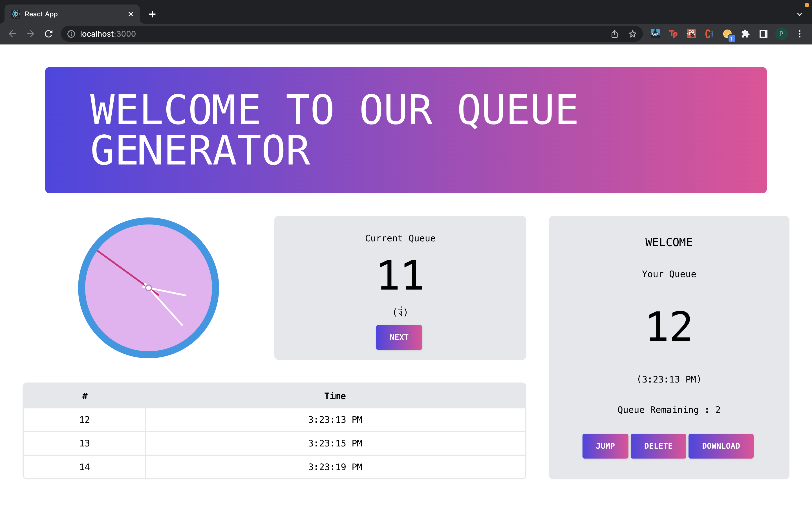Click the WF extension icon

655,34
